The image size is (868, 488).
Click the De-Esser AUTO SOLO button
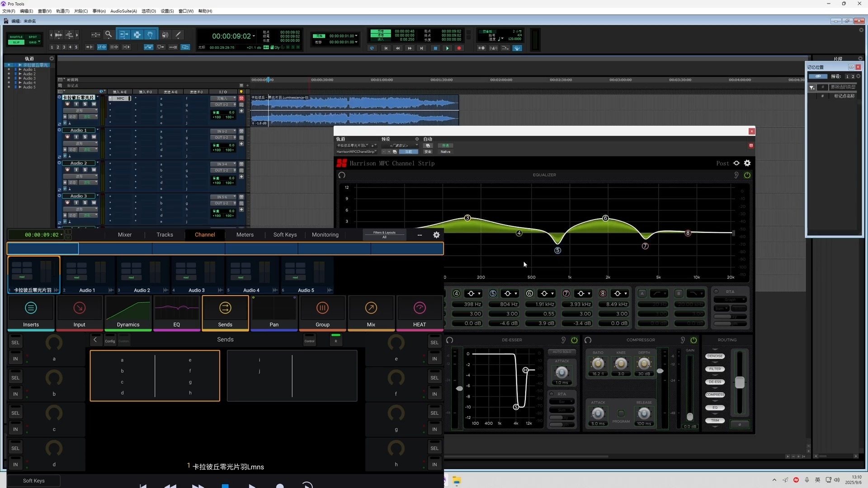562,352
